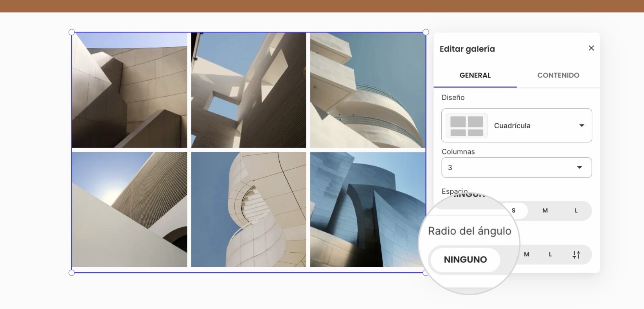Choose M for Radio del ángulo
This screenshot has width=644, height=309.
click(x=527, y=254)
